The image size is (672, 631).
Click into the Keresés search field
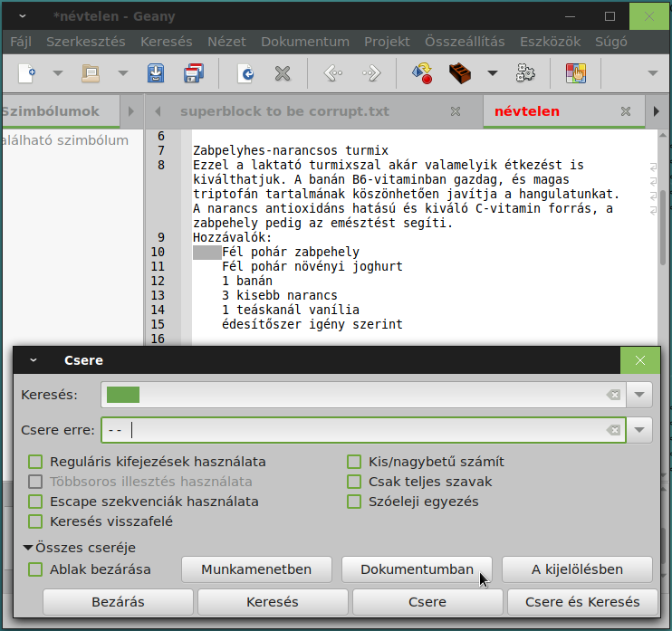click(363, 395)
